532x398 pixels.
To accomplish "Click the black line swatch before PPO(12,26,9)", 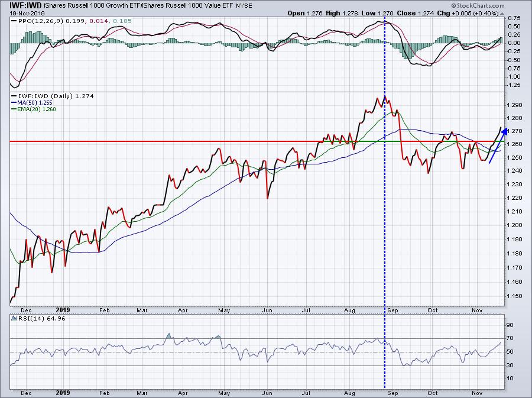I will [x=14, y=21].
